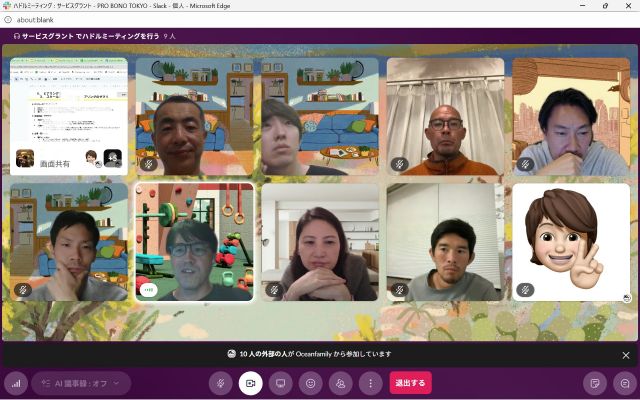Image resolution: width=640 pixels, height=400 pixels.
Task: Click the muted mic icon on memoji tile
Action: 525,290
